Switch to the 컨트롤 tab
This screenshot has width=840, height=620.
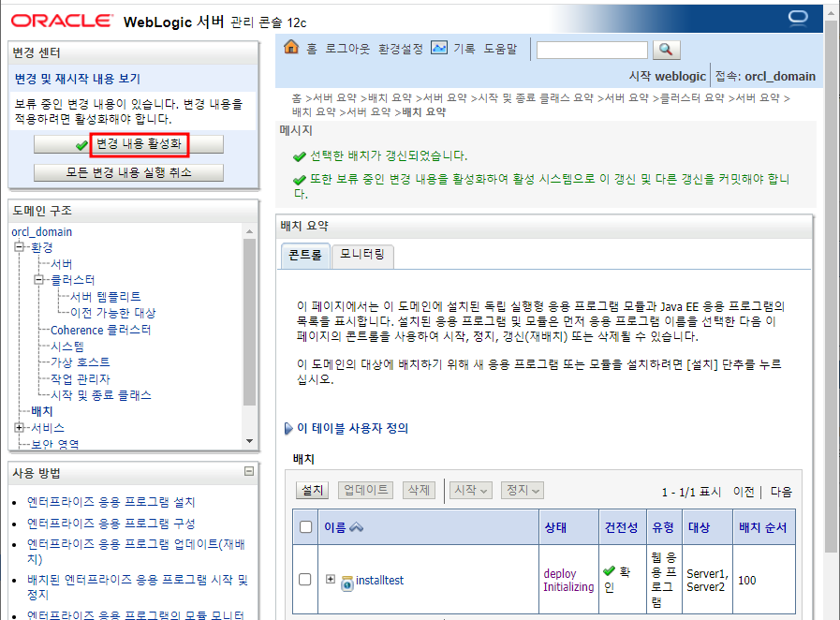pos(305,255)
